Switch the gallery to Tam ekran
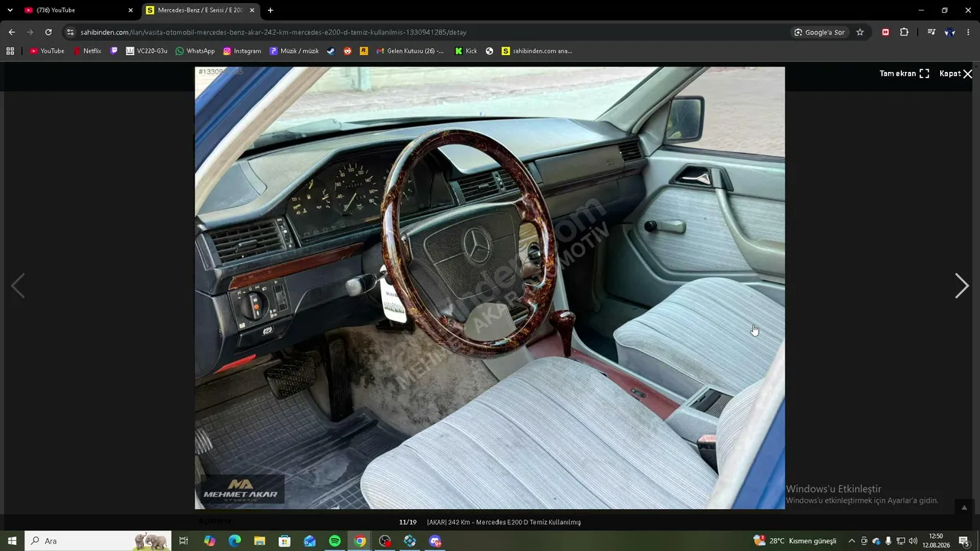 [x=904, y=73]
